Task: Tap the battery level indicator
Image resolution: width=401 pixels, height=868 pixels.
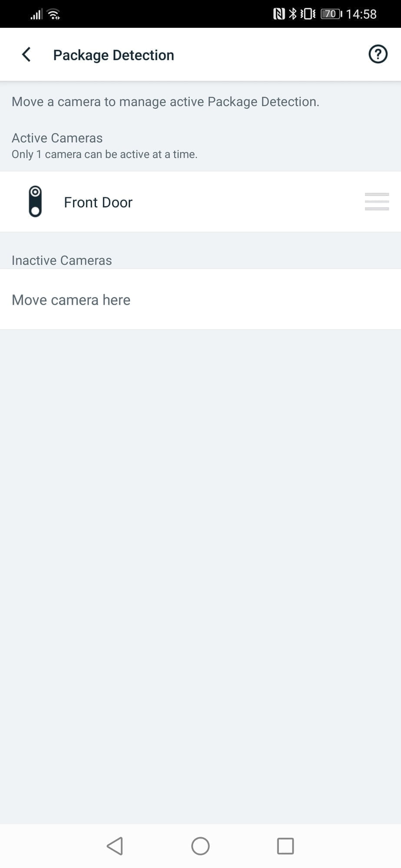Action: pyautogui.click(x=331, y=14)
